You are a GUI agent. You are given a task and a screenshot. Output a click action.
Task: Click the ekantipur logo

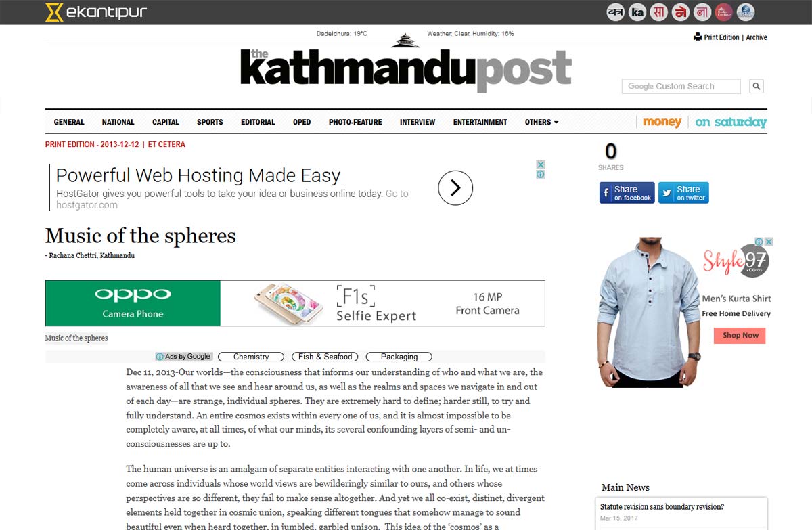(x=96, y=12)
